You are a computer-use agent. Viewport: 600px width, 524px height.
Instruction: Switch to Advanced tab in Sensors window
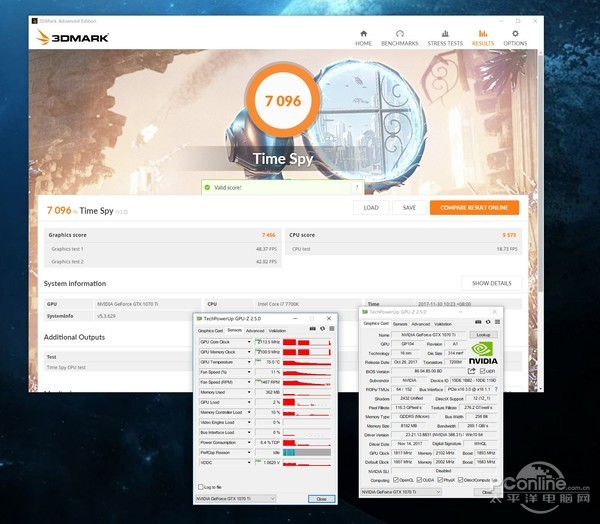pos(255,330)
